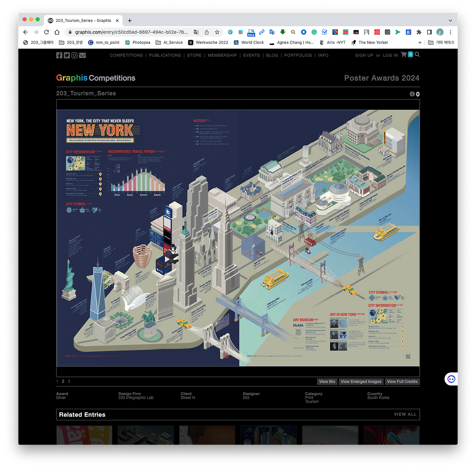Screen dimensions: 476x469
Task: Toggle the bookmark star in the address bar
Action: click(217, 32)
